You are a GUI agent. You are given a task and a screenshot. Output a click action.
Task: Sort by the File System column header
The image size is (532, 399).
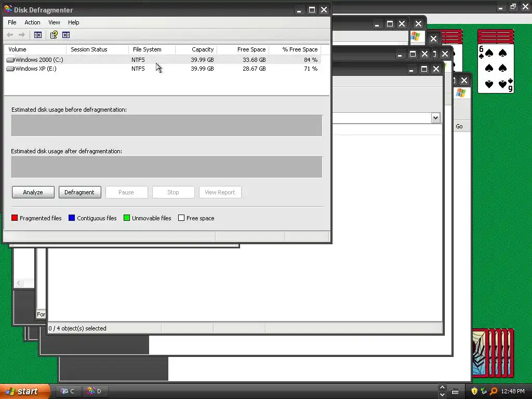coord(152,49)
